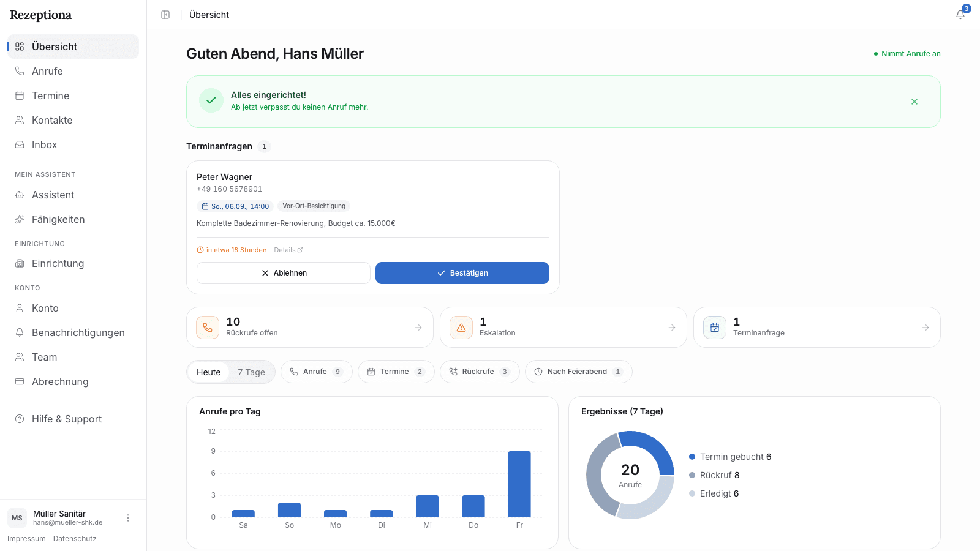Click the Wednesday (Mi) chart bar
Screen dimensions: 980x551
(x=428, y=506)
